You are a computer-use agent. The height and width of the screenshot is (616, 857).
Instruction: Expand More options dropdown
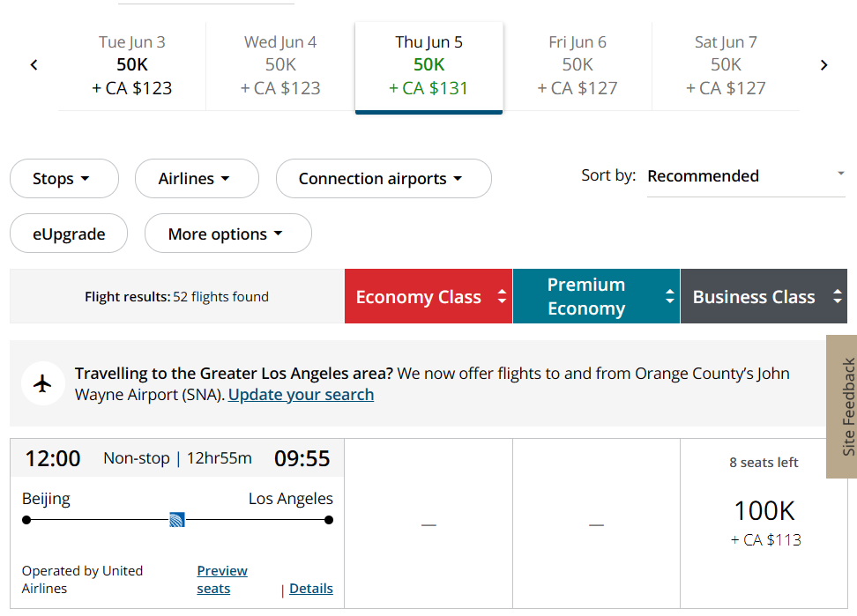click(227, 234)
